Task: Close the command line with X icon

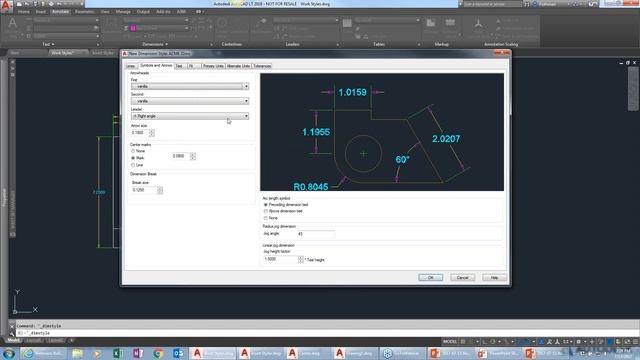Action: tap(12, 326)
